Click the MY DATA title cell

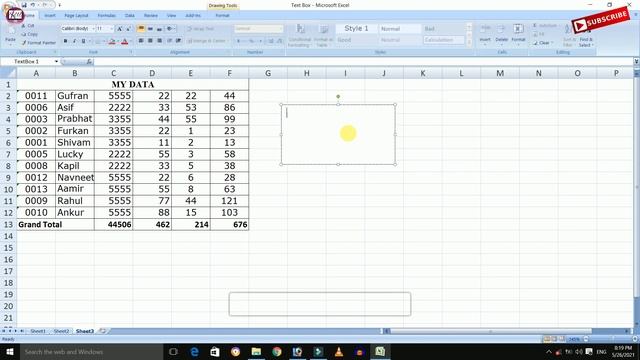[133, 84]
